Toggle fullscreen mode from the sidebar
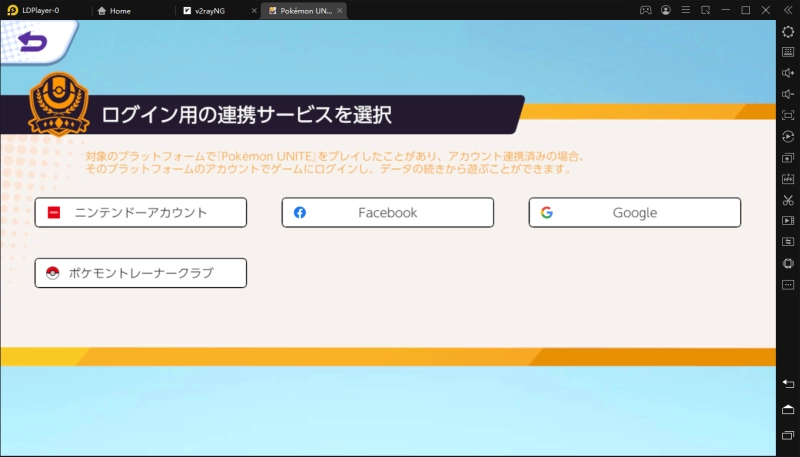The image size is (800, 457). [x=788, y=115]
